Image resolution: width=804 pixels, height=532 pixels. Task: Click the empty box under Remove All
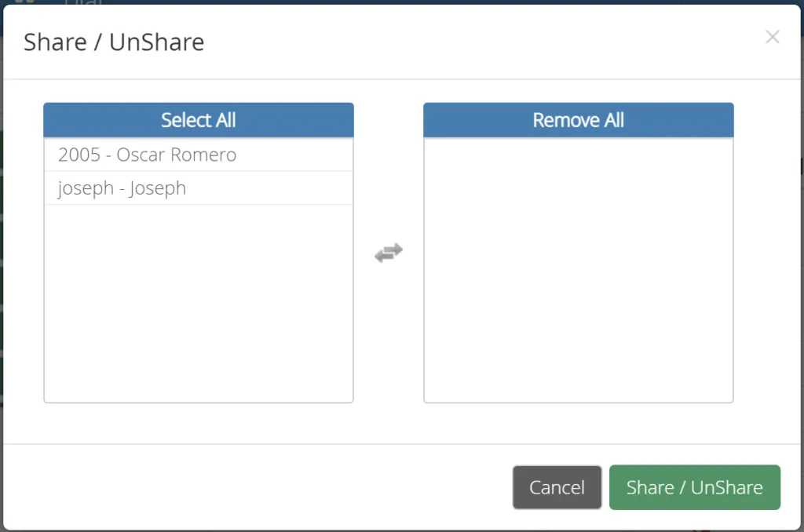(x=579, y=270)
